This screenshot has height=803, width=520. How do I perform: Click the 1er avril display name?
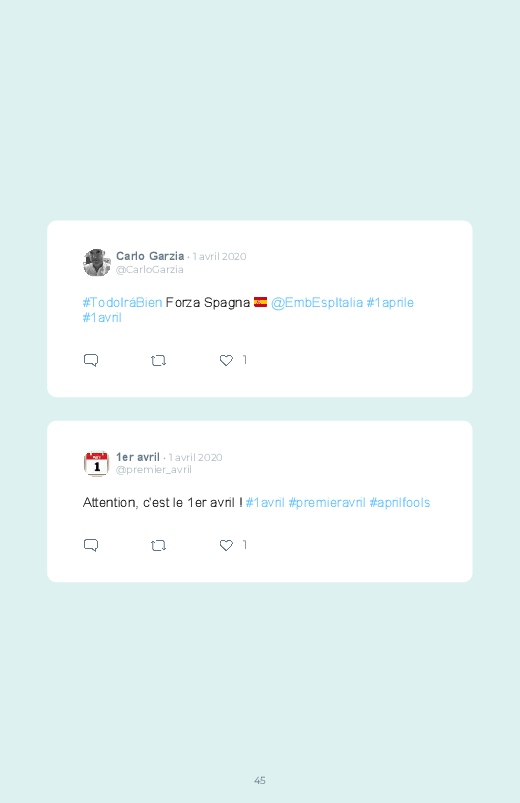pyautogui.click(x=138, y=457)
